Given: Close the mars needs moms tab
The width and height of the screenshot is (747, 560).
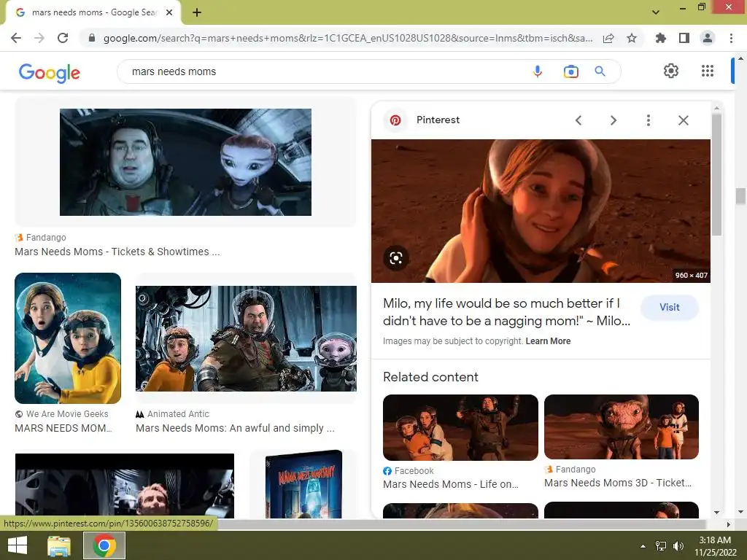Looking at the screenshot, I should tap(169, 12).
